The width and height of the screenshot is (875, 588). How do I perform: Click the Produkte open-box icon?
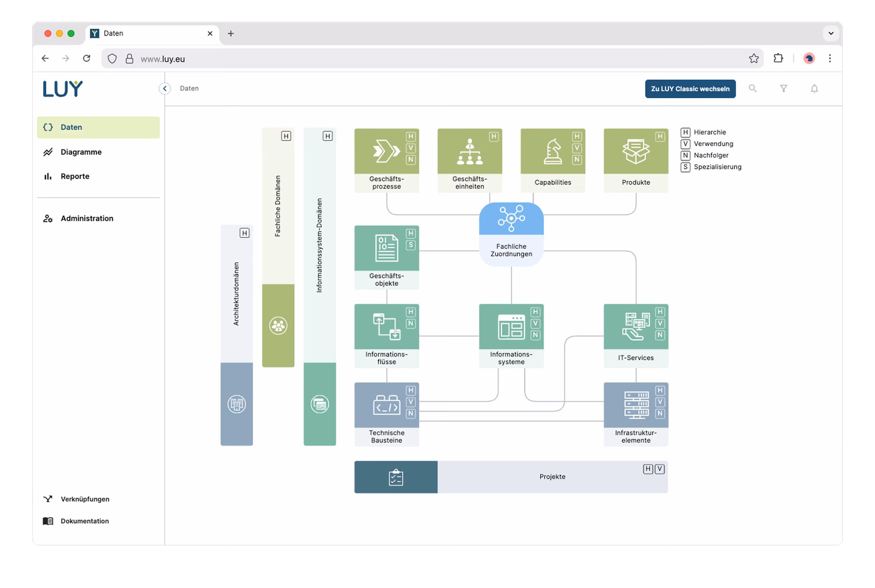click(x=636, y=151)
